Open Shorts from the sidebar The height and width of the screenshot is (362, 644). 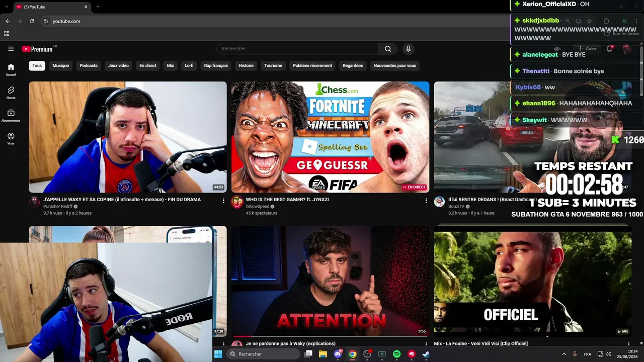coord(11,93)
